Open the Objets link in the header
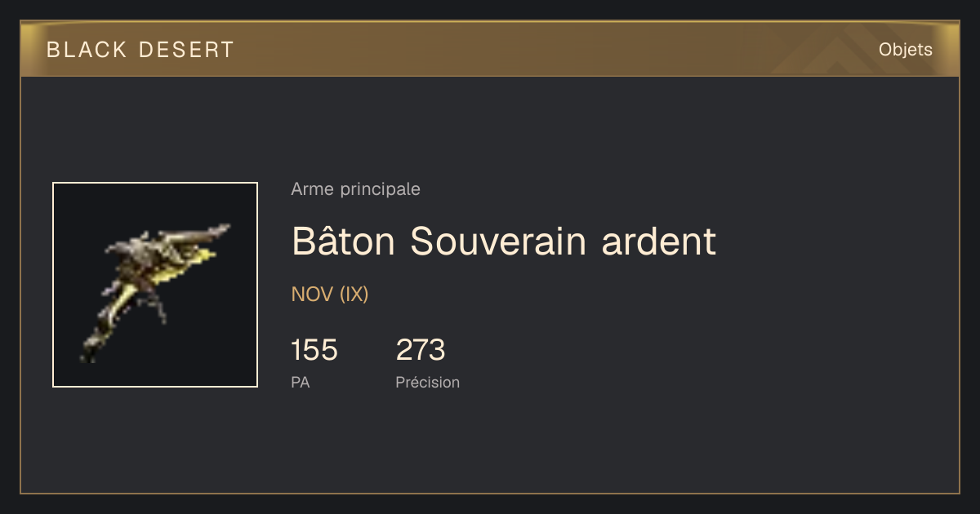 pos(906,50)
